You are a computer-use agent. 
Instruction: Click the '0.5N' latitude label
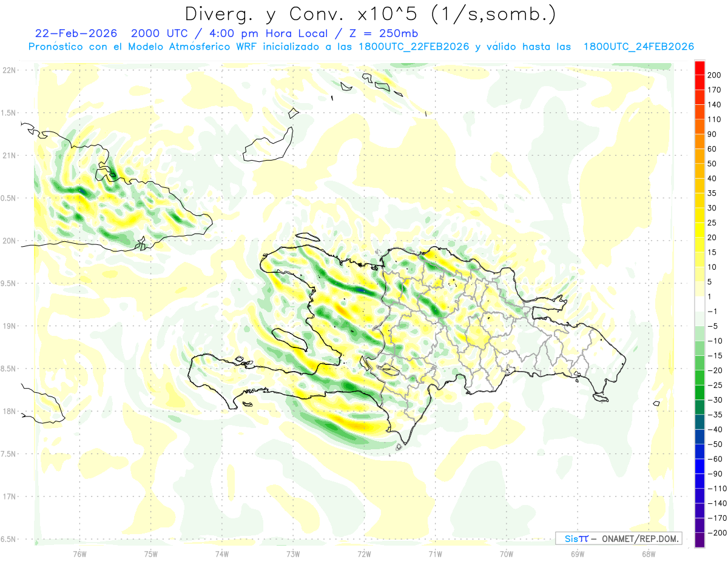coord(8,198)
